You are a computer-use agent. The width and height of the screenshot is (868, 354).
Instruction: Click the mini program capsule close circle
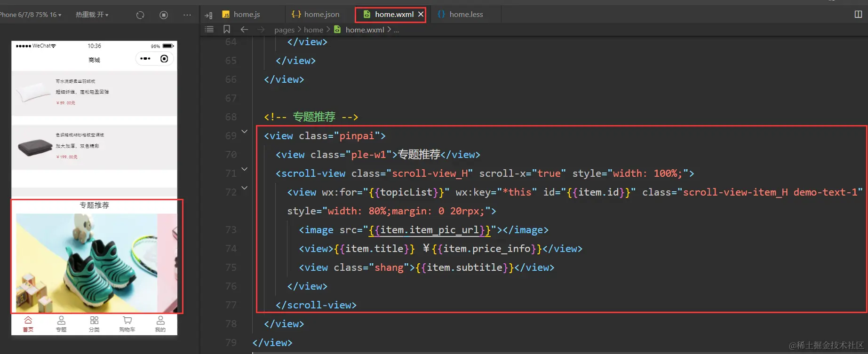tap(164, 59)
